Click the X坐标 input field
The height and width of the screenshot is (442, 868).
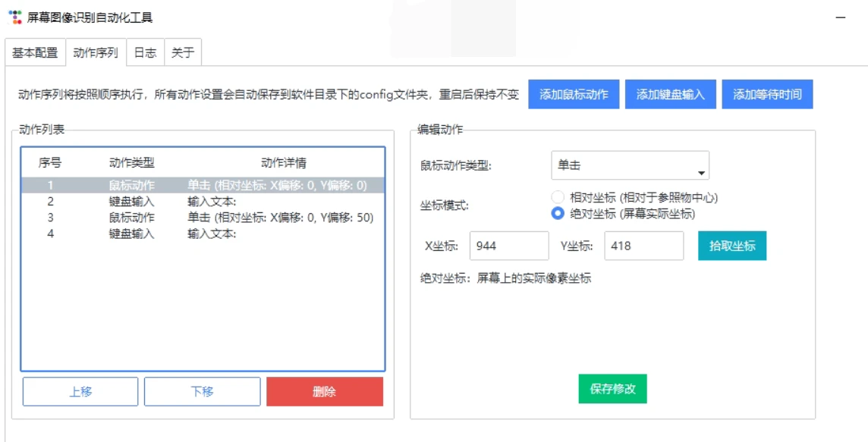pyautogui.click(x=509, y=246)
